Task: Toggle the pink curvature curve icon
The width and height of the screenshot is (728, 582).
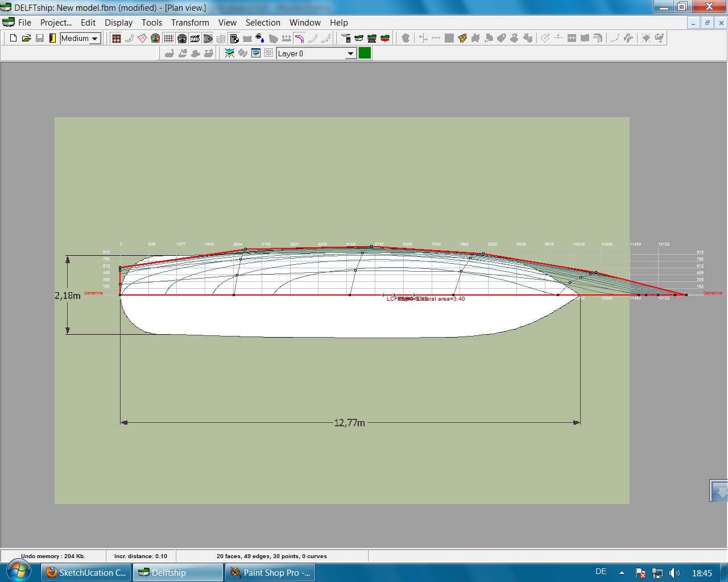Action: point(299,38)
